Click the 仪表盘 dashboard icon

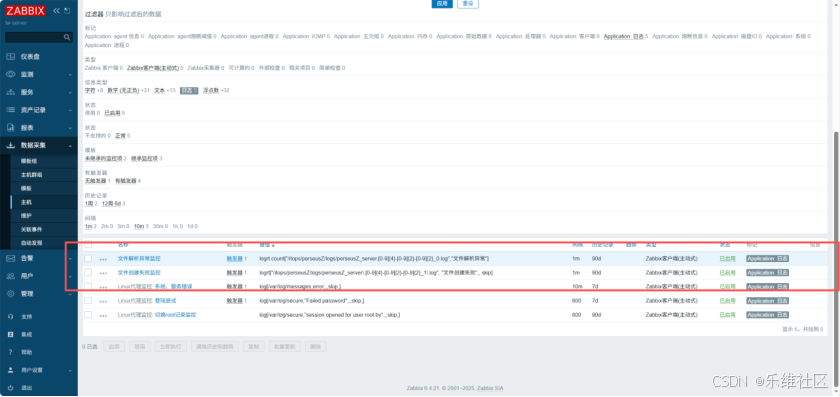coord(10,56)
